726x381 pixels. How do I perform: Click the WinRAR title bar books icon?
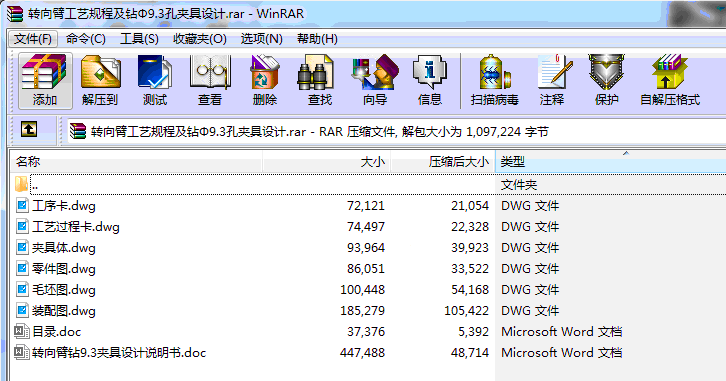15,14
